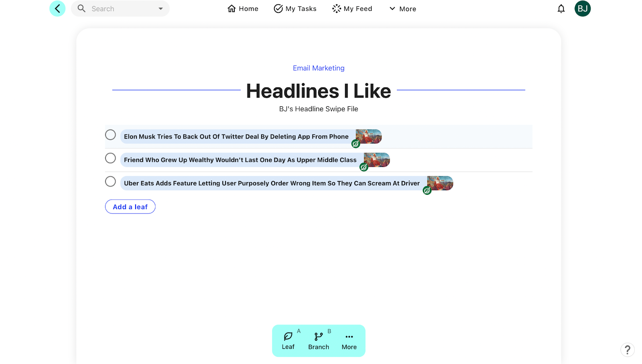
Task: Click the Add a leaf button
Action: click(130, 207)
